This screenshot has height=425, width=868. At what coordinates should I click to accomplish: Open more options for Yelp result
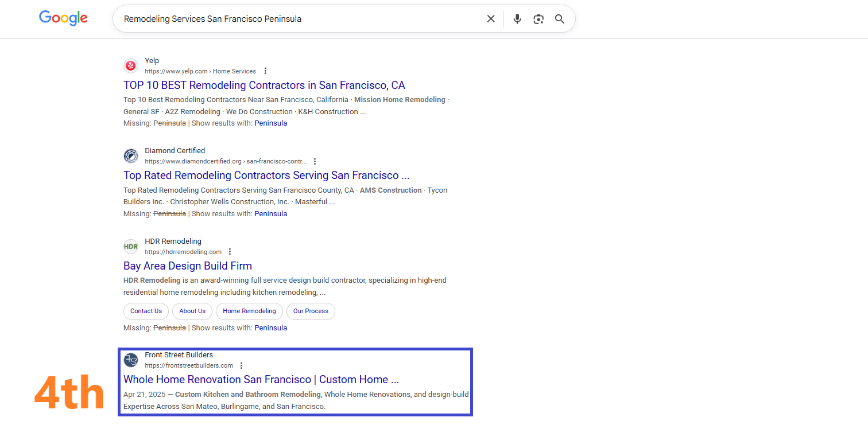(x=265, y=71)
